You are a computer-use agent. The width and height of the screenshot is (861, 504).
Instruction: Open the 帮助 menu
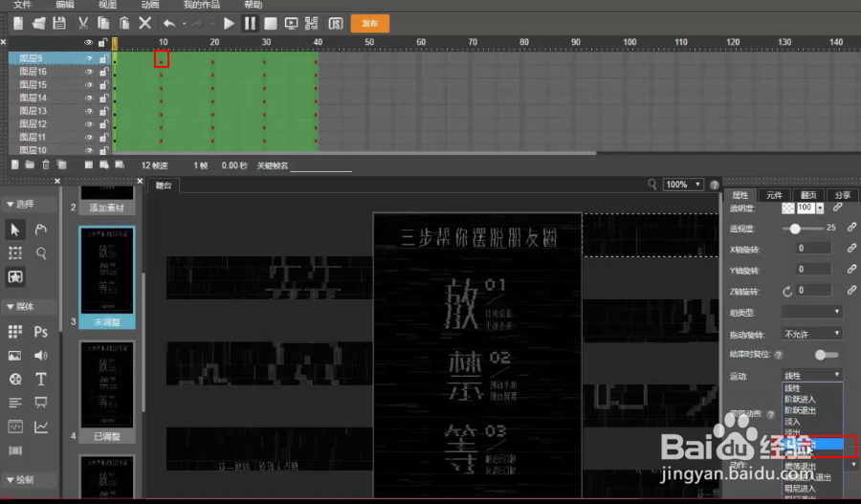point(254,5)
